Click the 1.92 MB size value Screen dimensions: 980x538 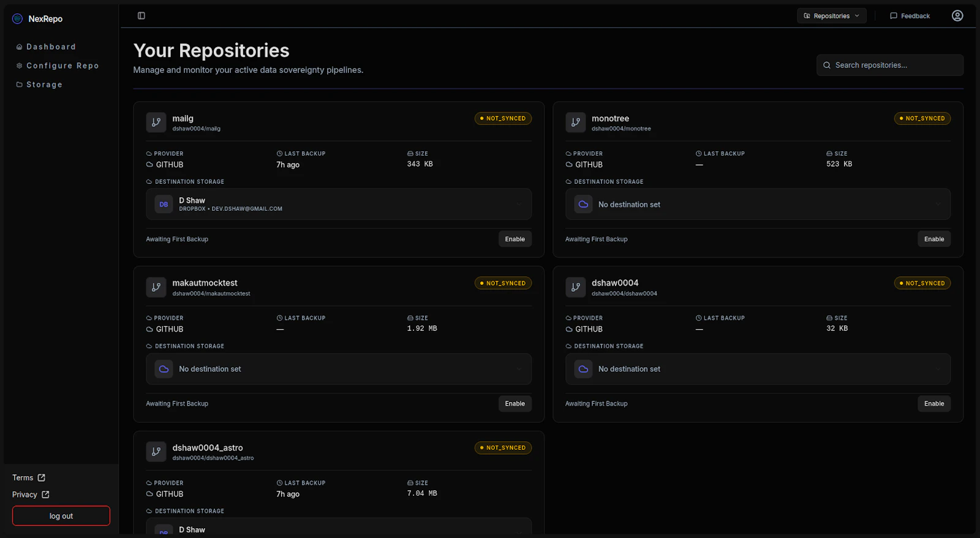click(x=422, y=328)
